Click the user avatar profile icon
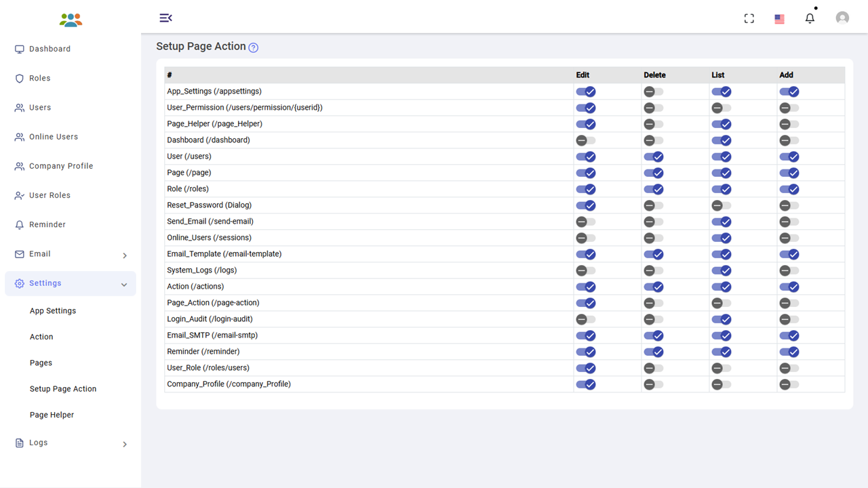 (x=842, y=18)
